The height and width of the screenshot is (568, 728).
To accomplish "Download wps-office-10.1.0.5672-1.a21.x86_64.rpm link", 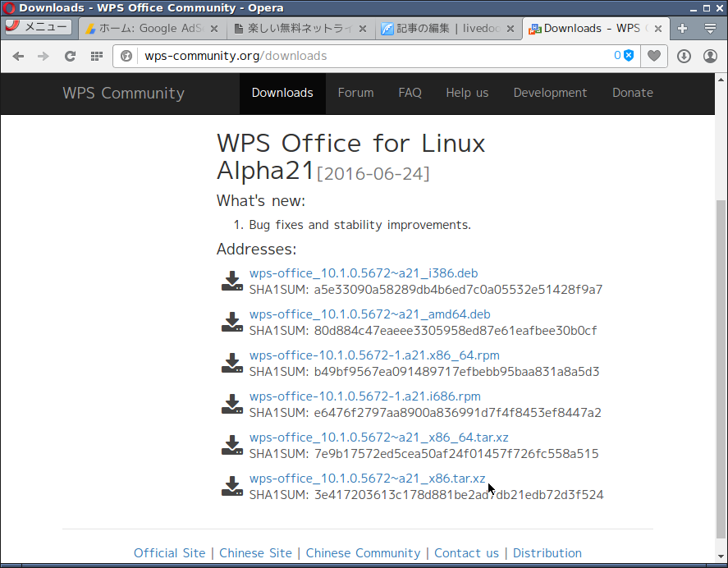I will (x=374, y=355).
